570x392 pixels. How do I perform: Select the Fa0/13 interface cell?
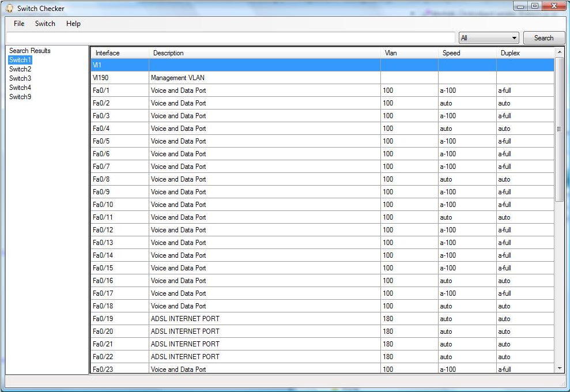tap(120, 243)
